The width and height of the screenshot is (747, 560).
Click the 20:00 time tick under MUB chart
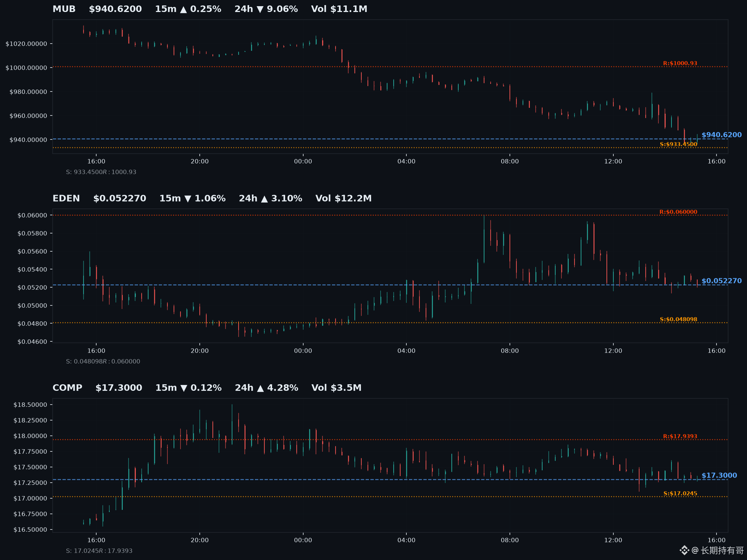[200, 161]
